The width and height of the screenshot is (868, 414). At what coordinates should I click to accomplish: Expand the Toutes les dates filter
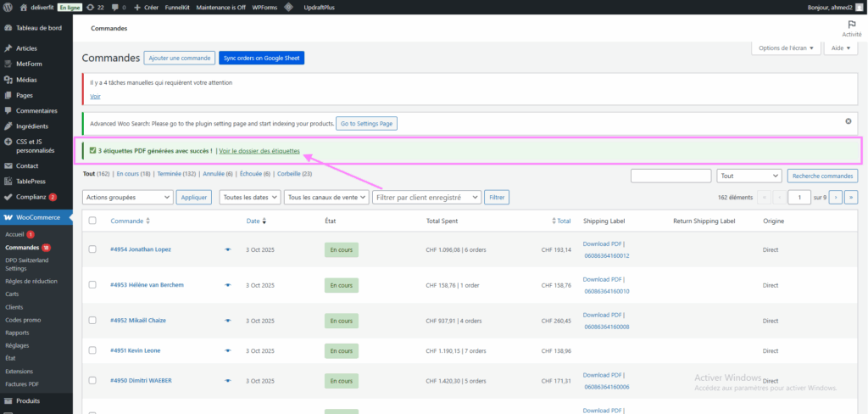pyautogui.click(x=249, y=197)
